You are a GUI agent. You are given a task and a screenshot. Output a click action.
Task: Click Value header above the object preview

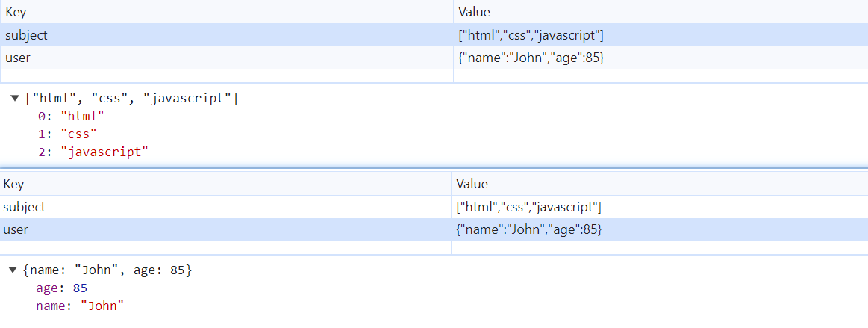[472, 184]
